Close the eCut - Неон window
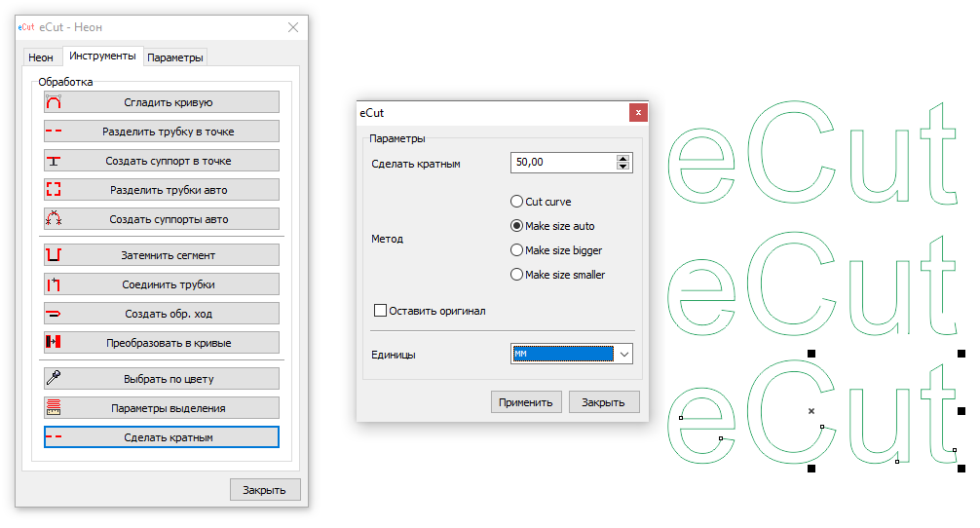 coord(293,27)
